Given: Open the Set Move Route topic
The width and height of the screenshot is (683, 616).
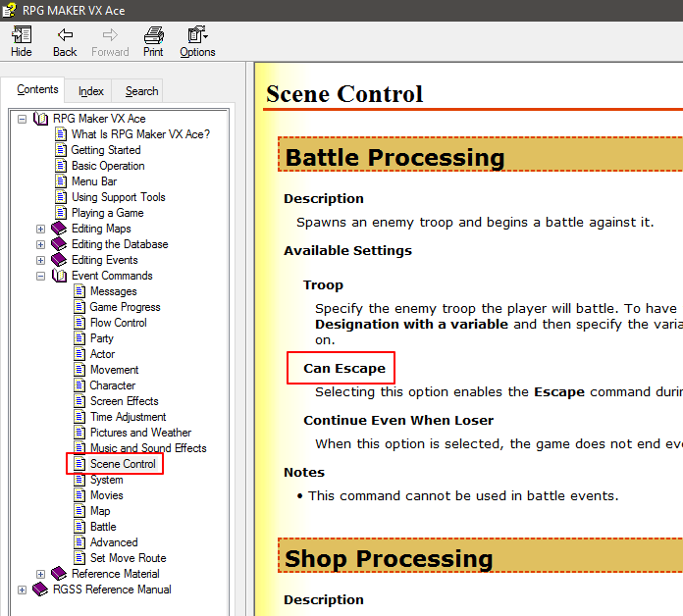Looking at the screenshot, I should 128,558.
